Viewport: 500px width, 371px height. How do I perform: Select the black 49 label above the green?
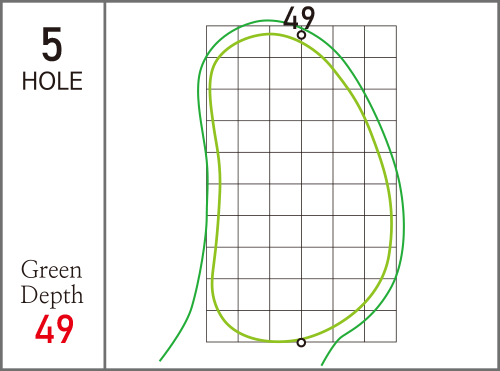pos(299,18)
